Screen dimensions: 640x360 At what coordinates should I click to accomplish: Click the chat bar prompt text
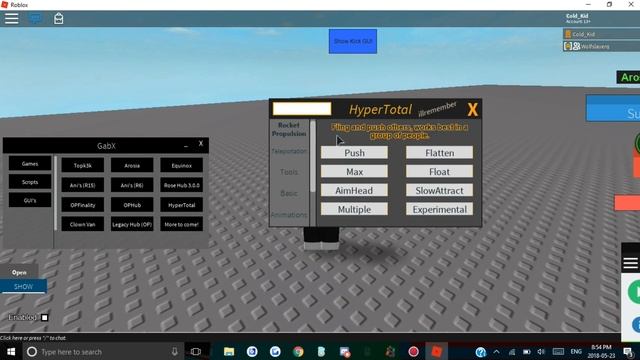[x=33, y=338]
